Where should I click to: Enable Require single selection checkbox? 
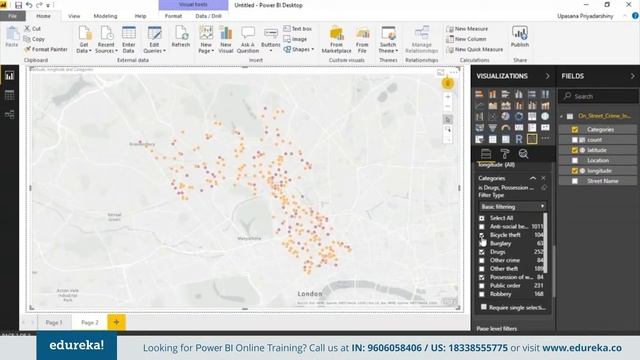coord(484,307)
